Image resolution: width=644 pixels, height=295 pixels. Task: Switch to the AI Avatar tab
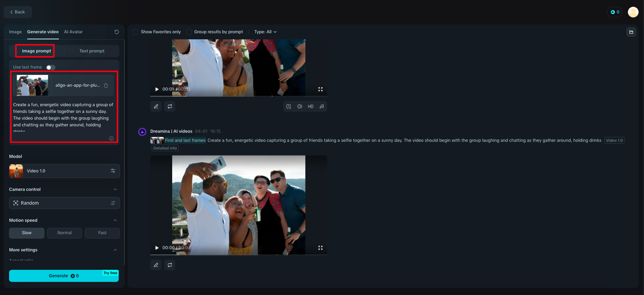click(x=73, y=32)
